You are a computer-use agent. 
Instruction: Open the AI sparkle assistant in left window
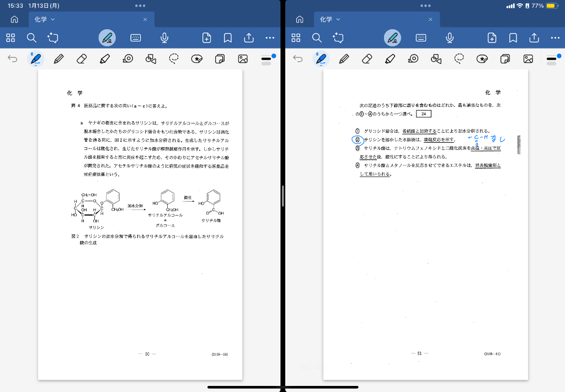53,37
